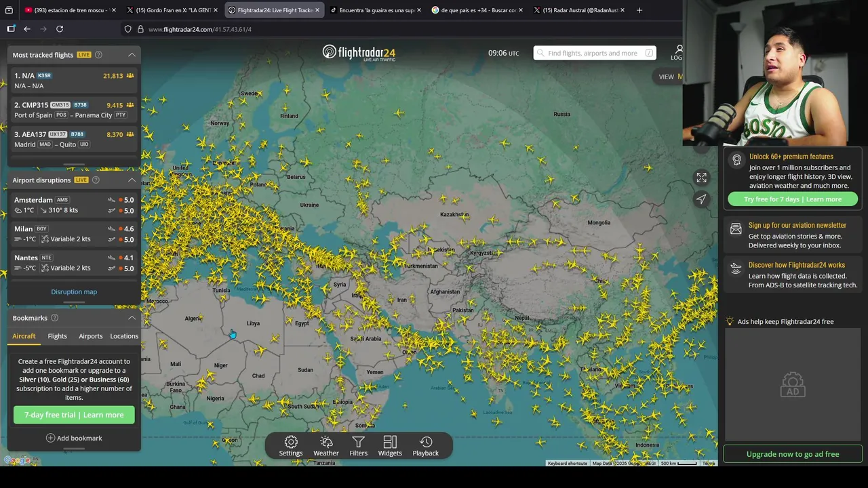Image resolution: width=868 pixels, height=488 pixels.
Task: Click the aviation newsletter icon
Action: 736,230
